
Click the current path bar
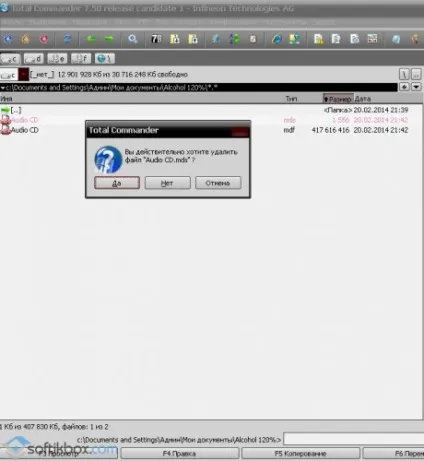(199, 87)
